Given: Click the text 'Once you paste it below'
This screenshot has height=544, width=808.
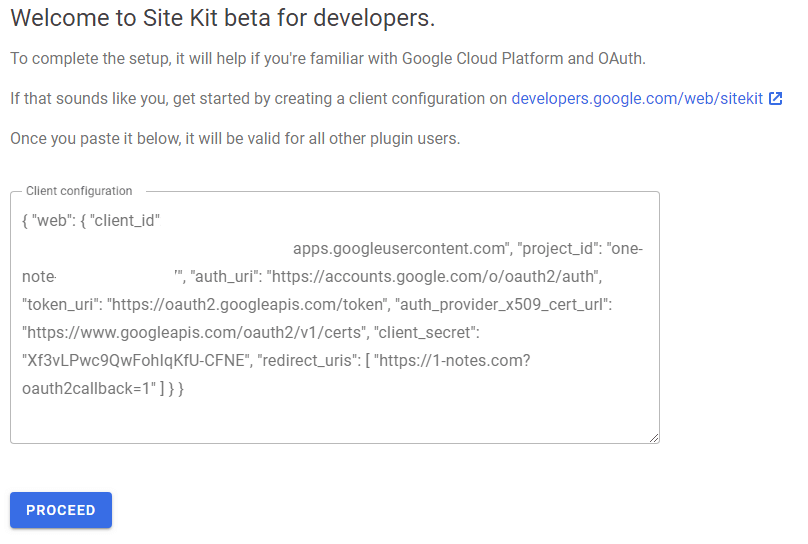Looking at the screenshot, I should click(95, 139).
